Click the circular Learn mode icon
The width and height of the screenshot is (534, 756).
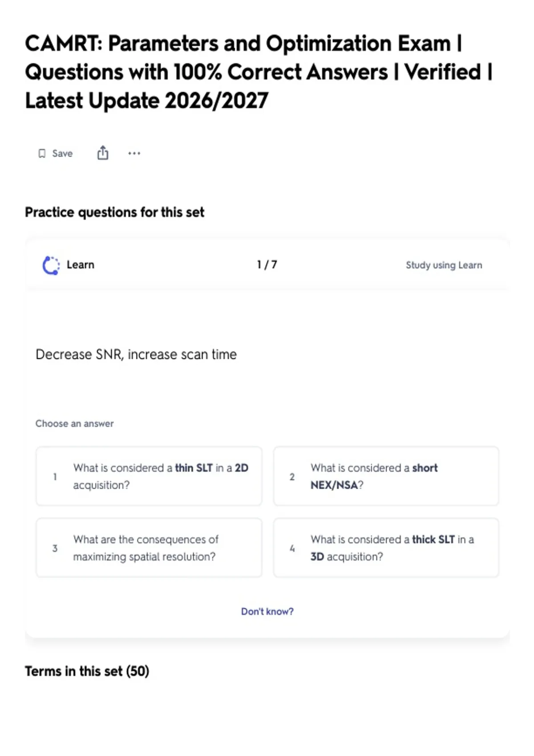51,265
